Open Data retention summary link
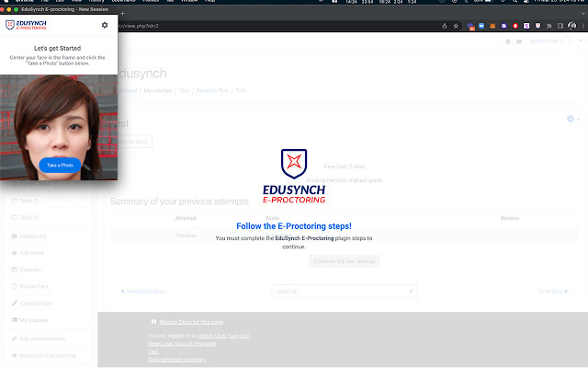 tap(177, 360)
